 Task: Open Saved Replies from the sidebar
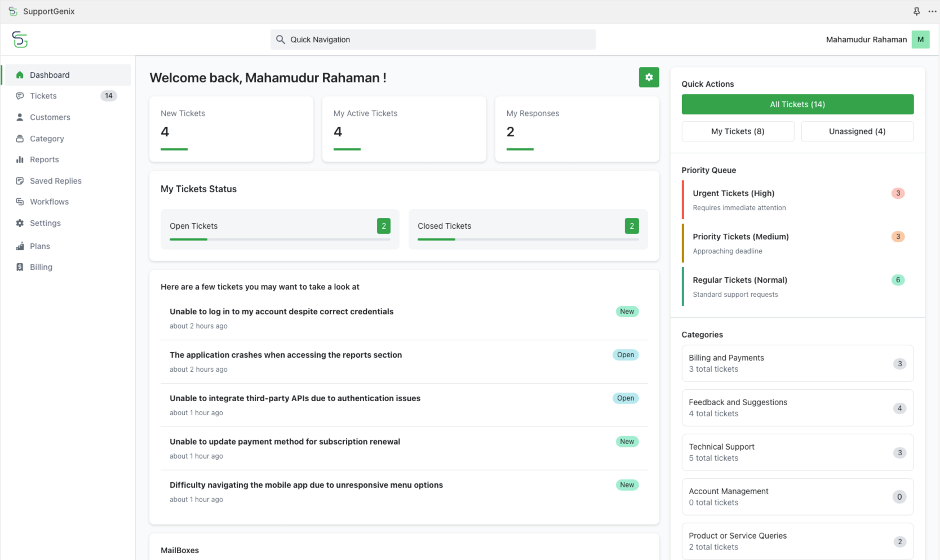55,181
